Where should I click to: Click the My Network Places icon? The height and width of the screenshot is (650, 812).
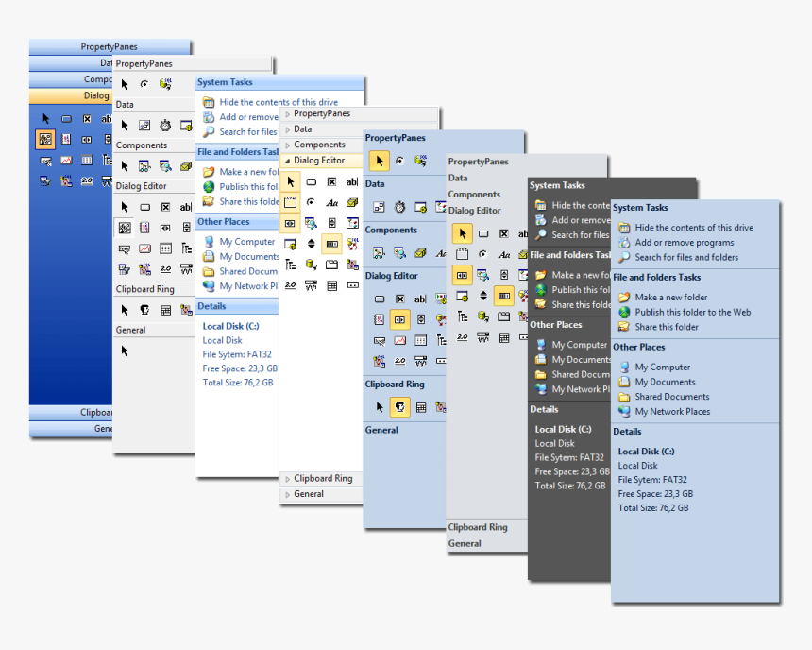(626, 411)
